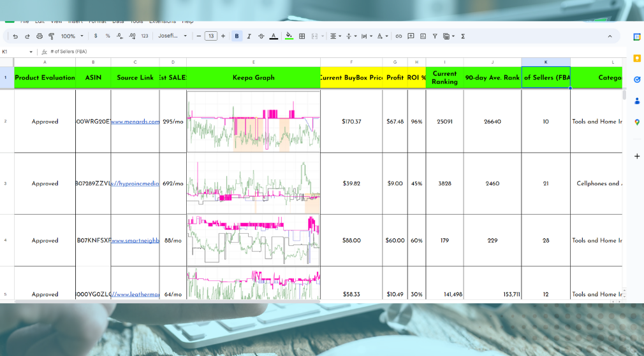This screenshot has height=356, width=644.
Task: Open text wrapping dropdown
Action: tap(367, 36)
